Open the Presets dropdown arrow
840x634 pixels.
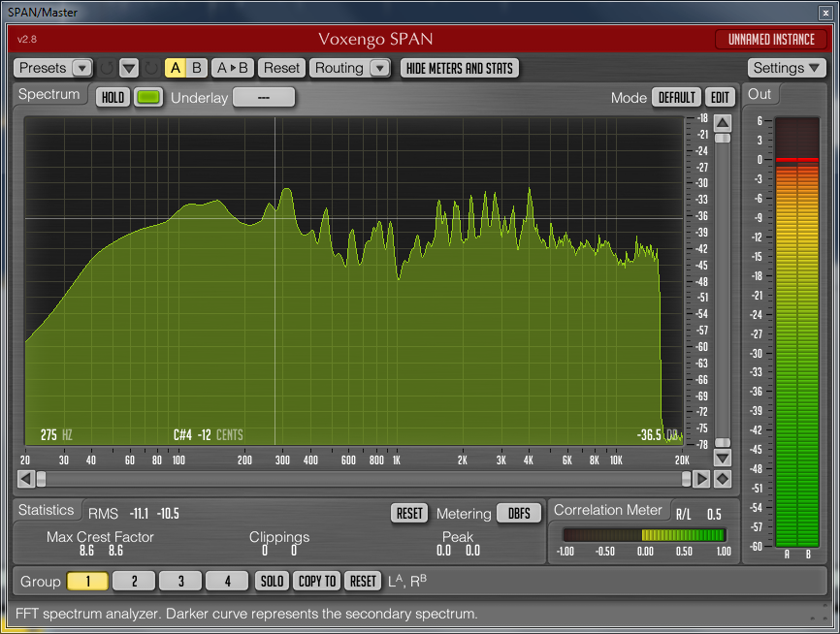(82, 68)
